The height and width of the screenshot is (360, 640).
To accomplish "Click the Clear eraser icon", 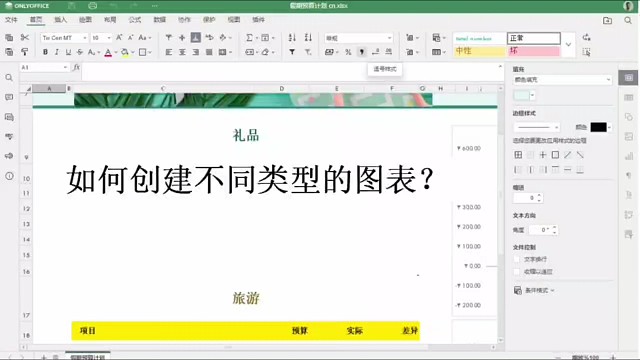I will pos(266,52).
